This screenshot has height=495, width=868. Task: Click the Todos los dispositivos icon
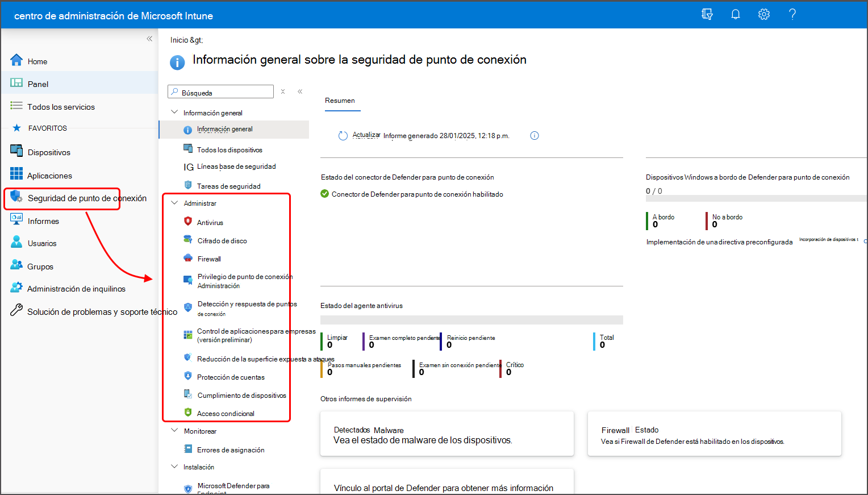tap(188, 149)
